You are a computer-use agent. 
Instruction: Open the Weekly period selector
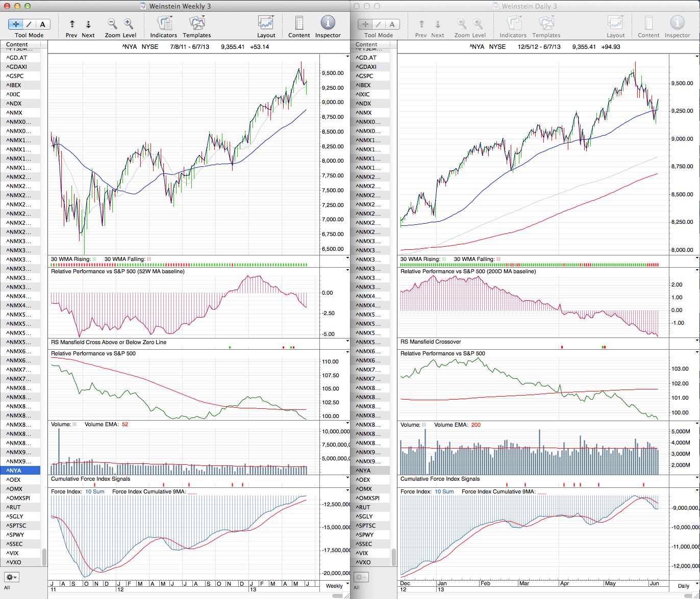pyautogui.click(x=334, y=586)
